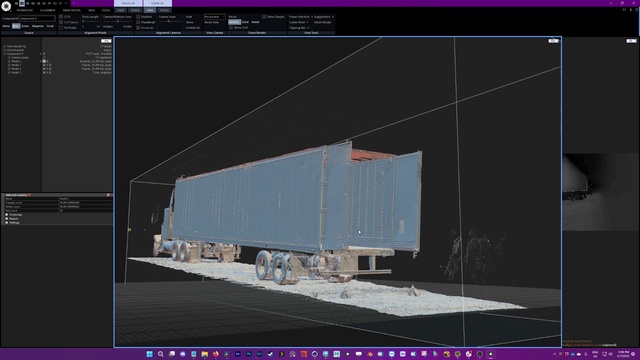The image size is (640, 360).
Task: Expand the Camera poses tree node
Action: [x=9, y=58]
